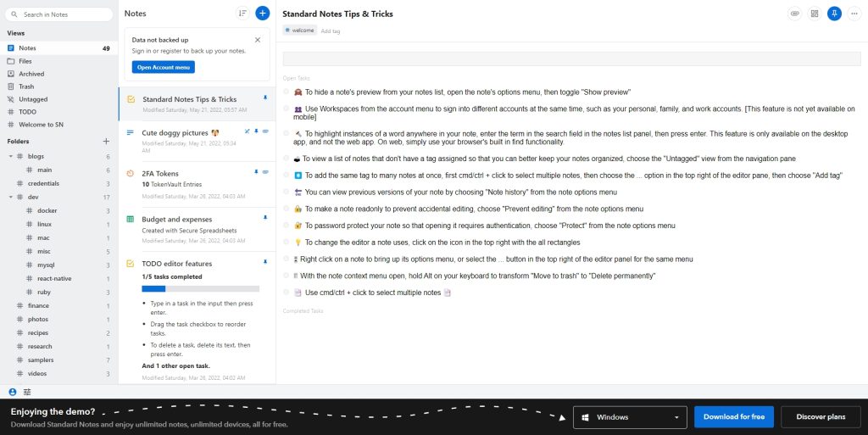Click the hash icon of the finance folder

pos(20,305)
